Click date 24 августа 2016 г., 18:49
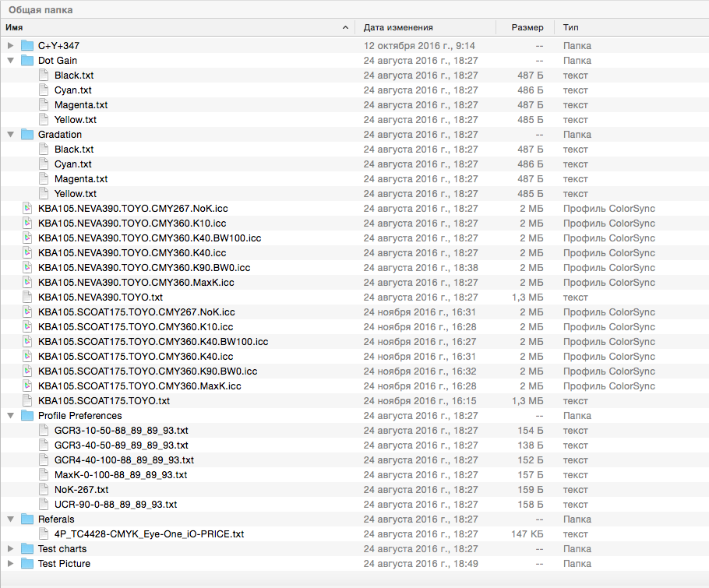The height and width of the screenshot is (588, 709). [421, 564]
